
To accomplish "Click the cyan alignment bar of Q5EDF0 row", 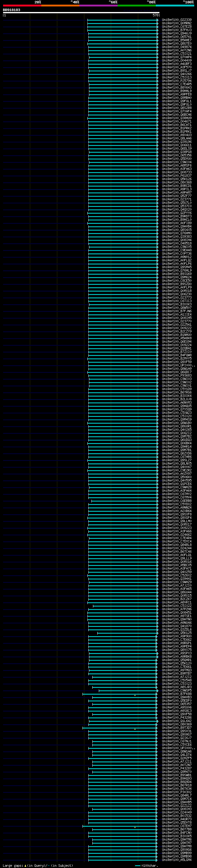I will (123, 701).
